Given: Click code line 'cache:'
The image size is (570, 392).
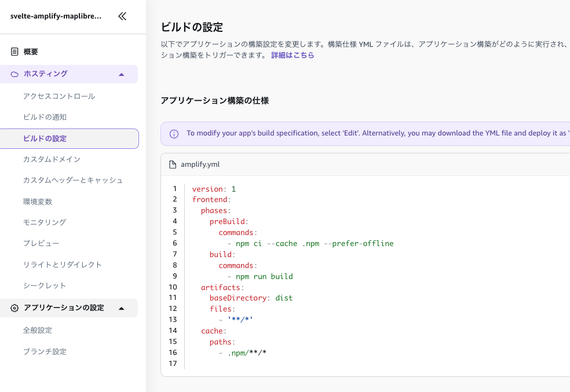Looking at the screenshot, I should coord(213,331).
